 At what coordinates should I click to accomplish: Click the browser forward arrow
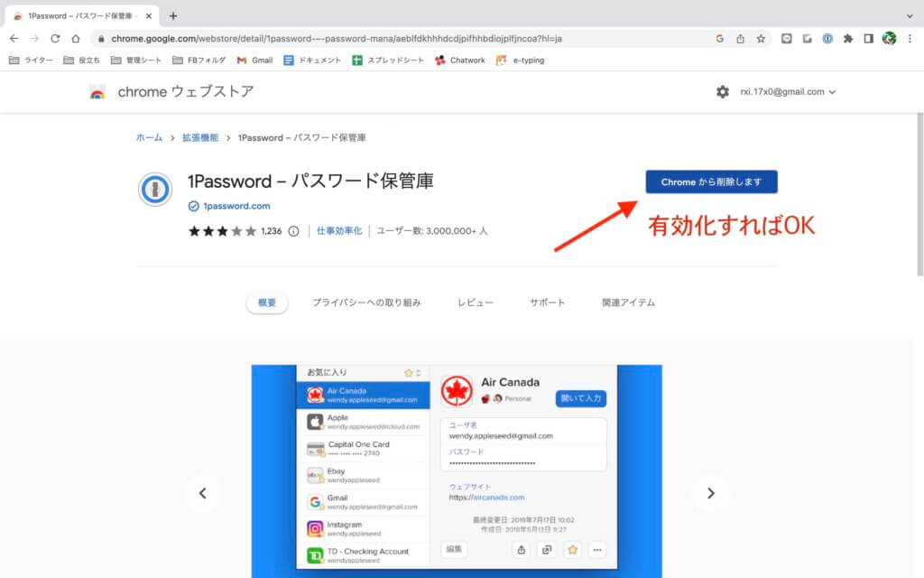point(35,38)
